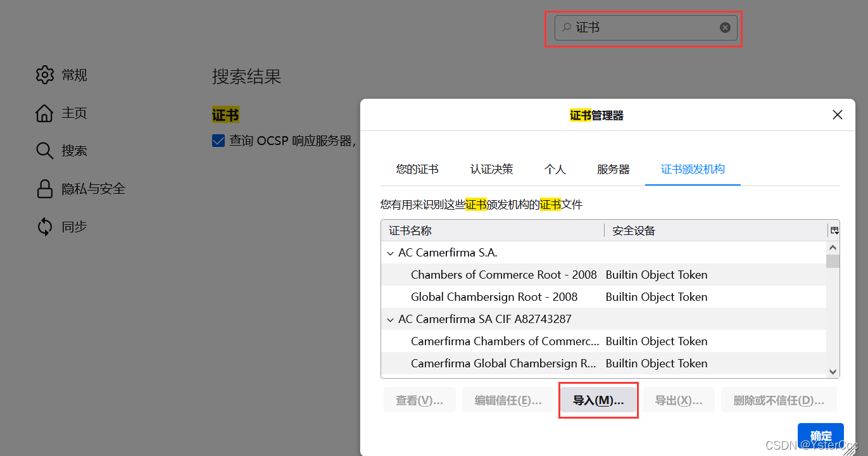Viewport: 868px width, 456px height.
Task: Select Camerfirma Chambers of Commerc... row
Action: (603, 341)
